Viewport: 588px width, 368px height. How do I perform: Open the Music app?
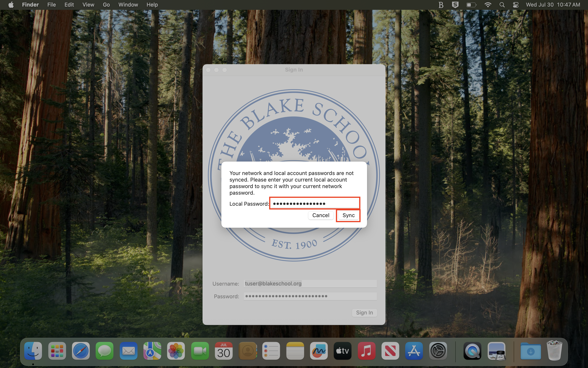tap(366, 351)
